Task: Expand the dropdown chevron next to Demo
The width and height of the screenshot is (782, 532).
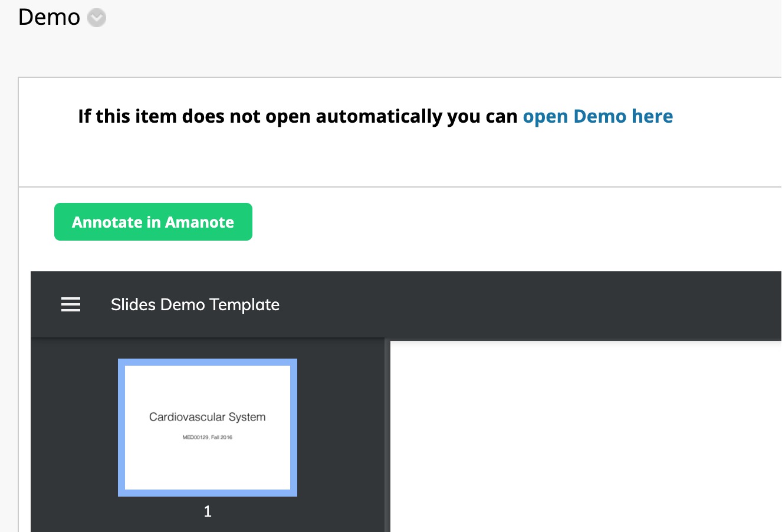Action: 97,18
